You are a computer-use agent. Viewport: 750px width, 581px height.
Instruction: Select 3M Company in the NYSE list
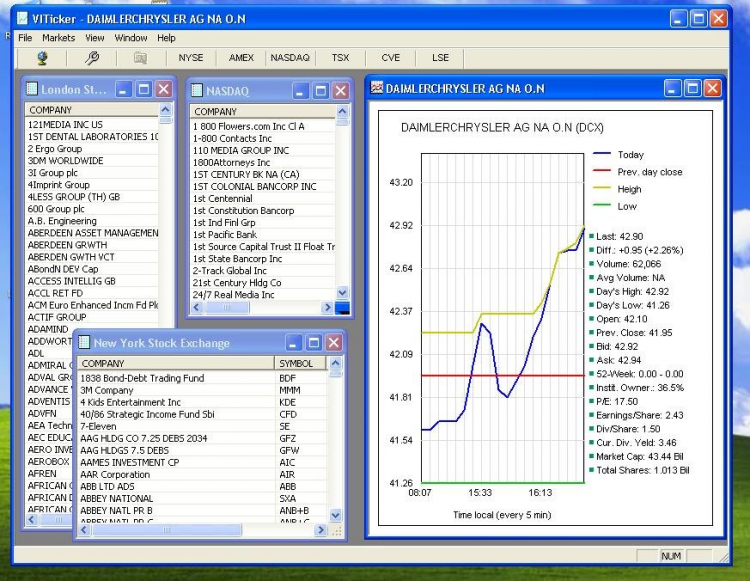coord(107,390)
